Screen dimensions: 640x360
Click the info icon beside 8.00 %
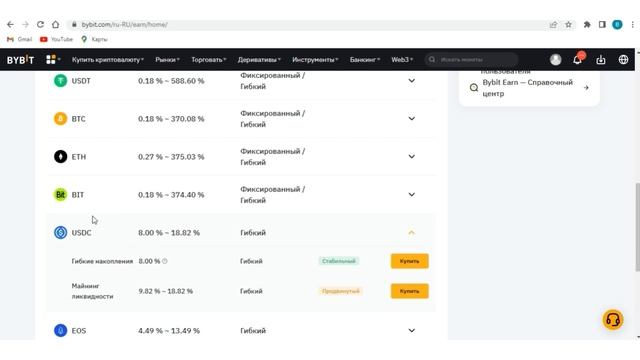click(165, 261)
